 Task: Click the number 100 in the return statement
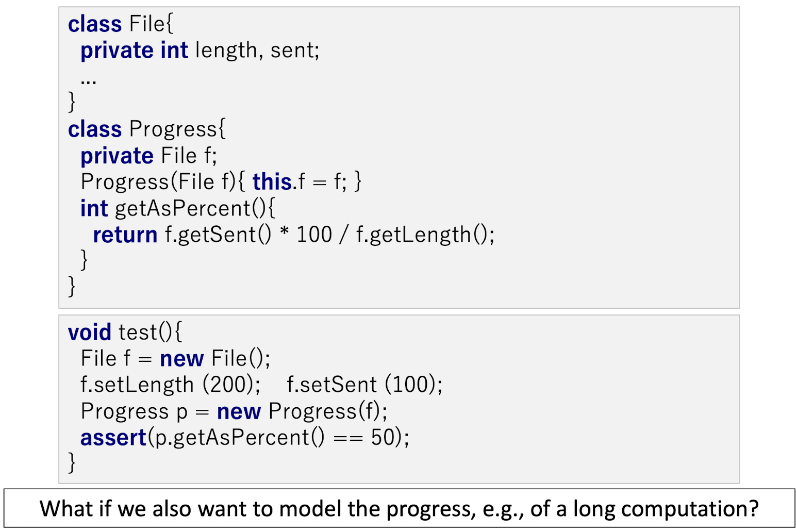click(x=314, y=235)
